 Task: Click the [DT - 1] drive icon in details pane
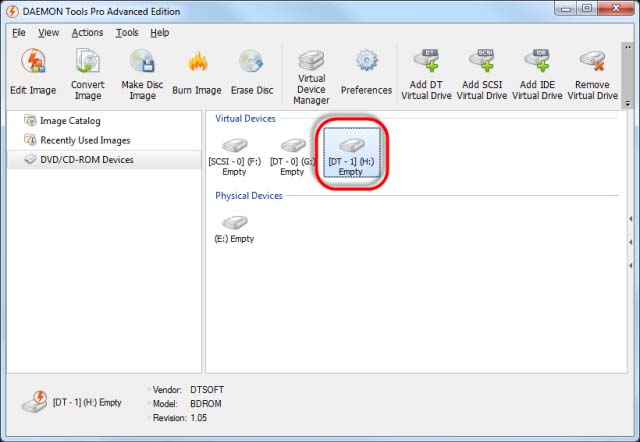[x=35, y=402]
